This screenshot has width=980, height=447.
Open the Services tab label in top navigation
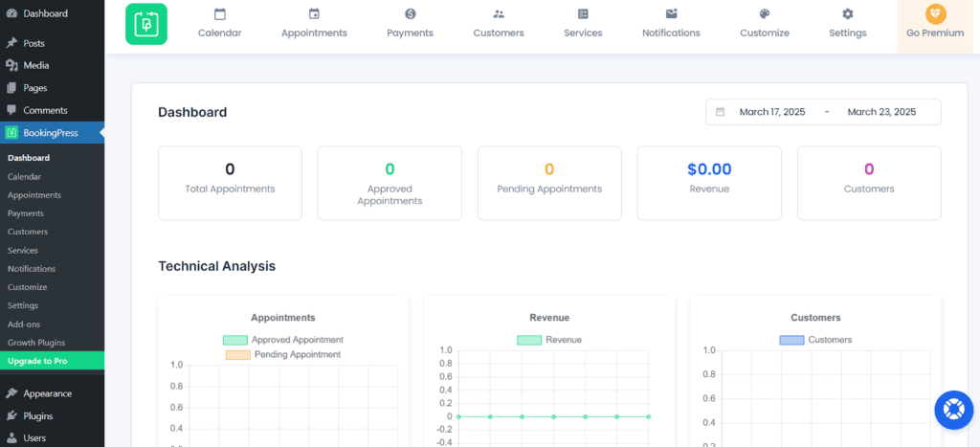[x=583, y=34]
